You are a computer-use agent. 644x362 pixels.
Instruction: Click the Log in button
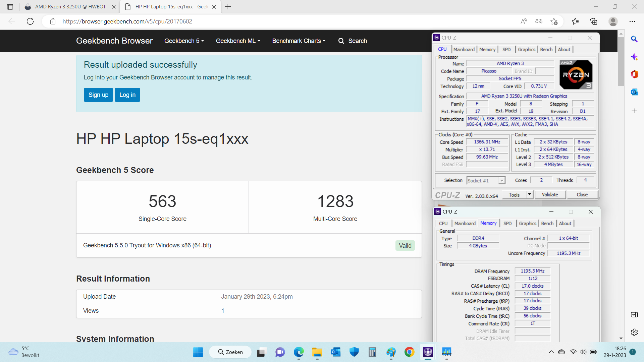click(x=127, y=95)
